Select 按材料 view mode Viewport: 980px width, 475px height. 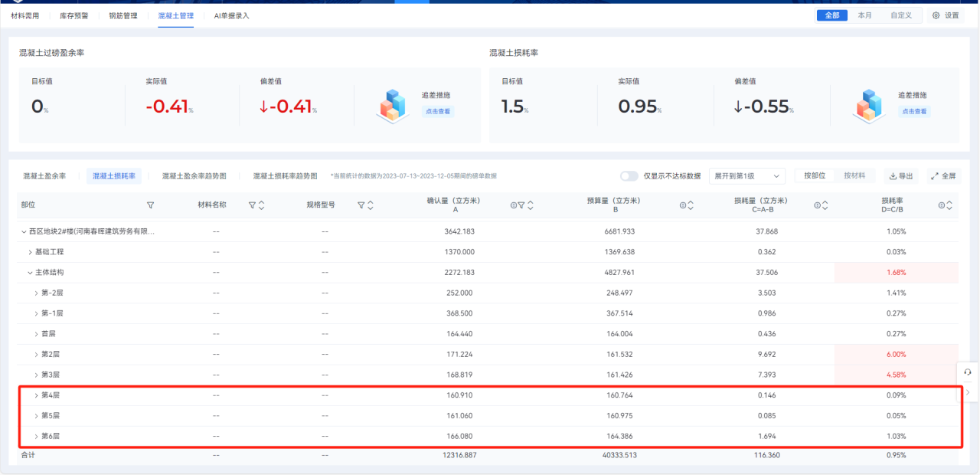tap(854, 175)
